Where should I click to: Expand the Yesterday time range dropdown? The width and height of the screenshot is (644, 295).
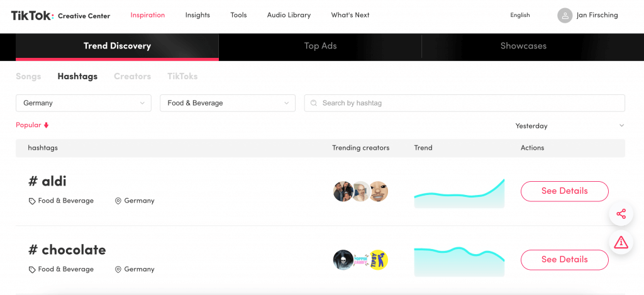click(x=570, y=126)
